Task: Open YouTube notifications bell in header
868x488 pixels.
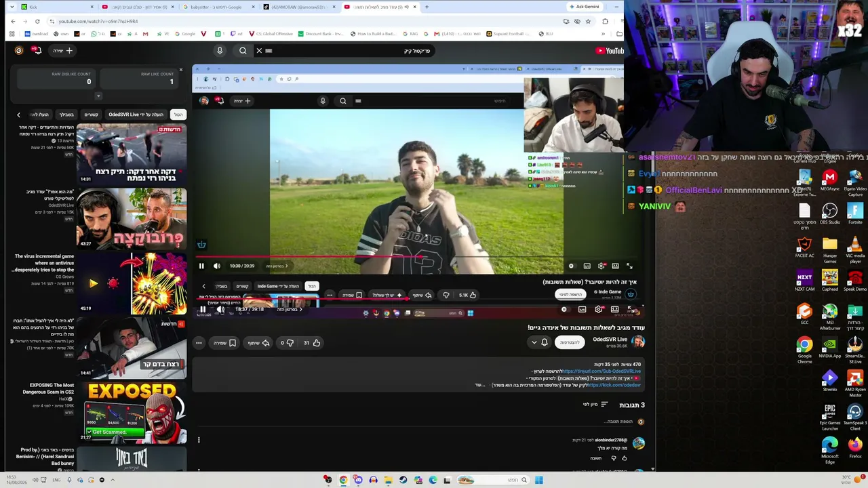Action: coord(37,51)
